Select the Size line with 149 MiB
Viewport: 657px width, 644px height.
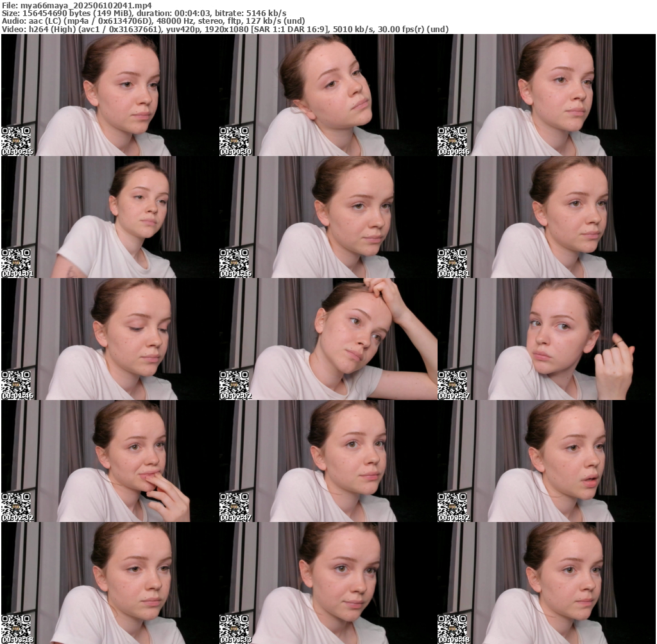144,13
